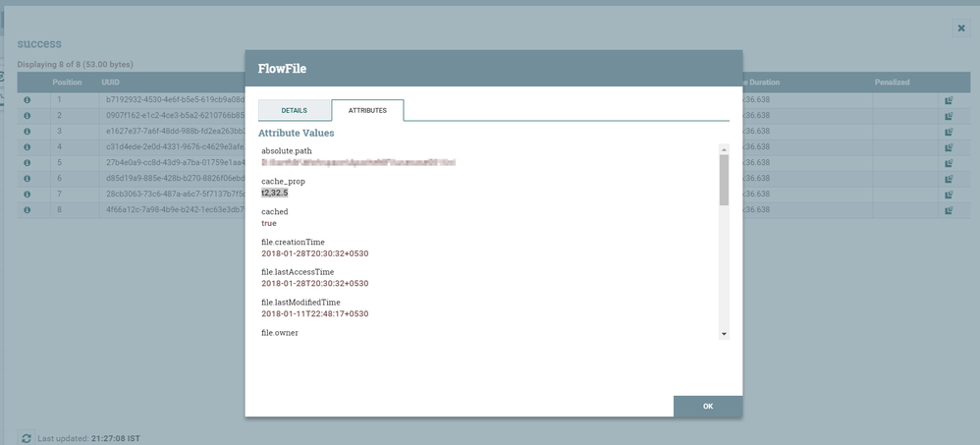Click the attribute list scrollbar thumb

pyautogui.click(x=724, y=180)
